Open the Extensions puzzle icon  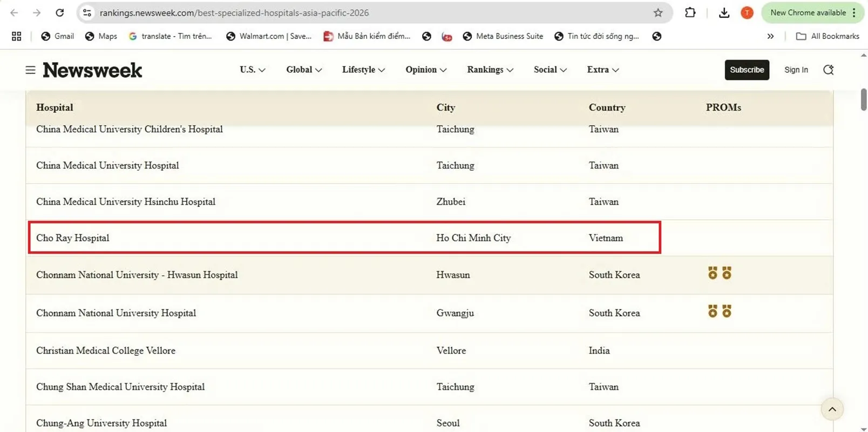click(690, 12)
